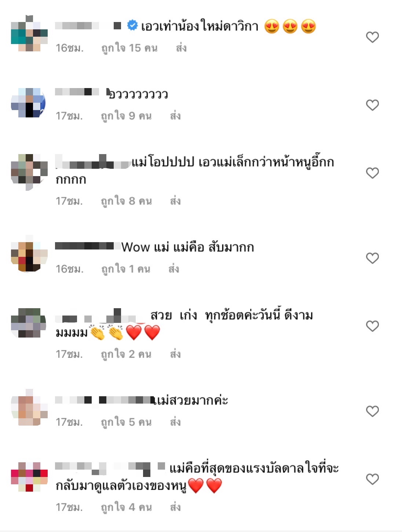Tap ส่ง under the Wow แม่ comment

click(174, 269)
